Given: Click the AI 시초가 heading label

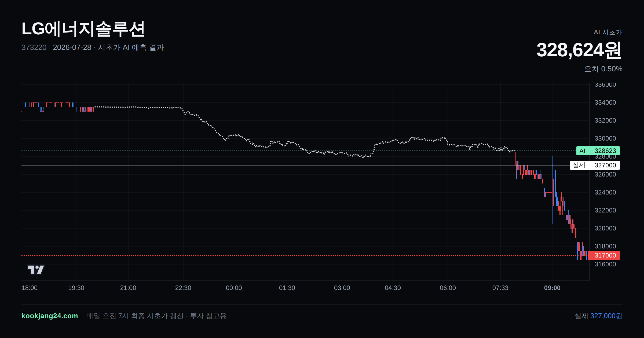Looking at the screenshot, I should pos(608,32).
